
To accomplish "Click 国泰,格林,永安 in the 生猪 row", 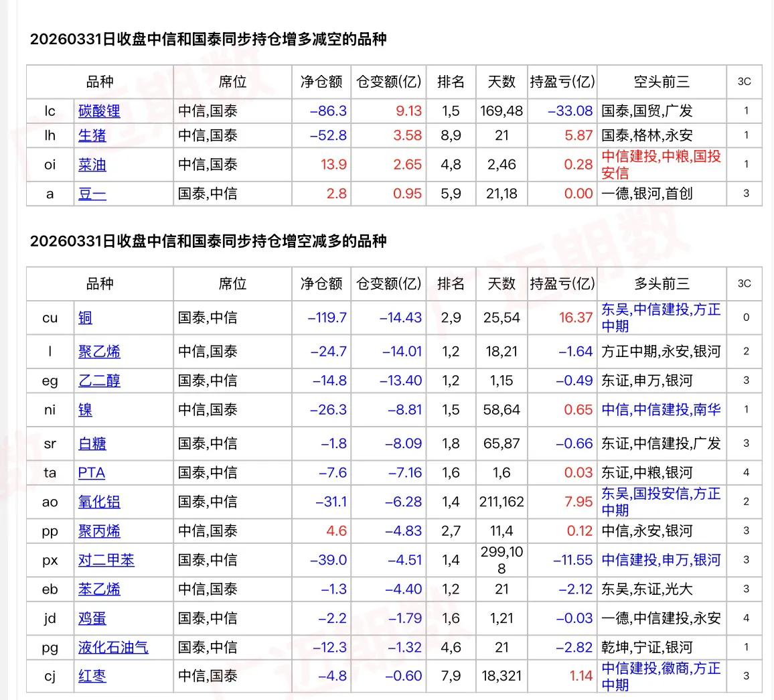I will coord(647,135).
